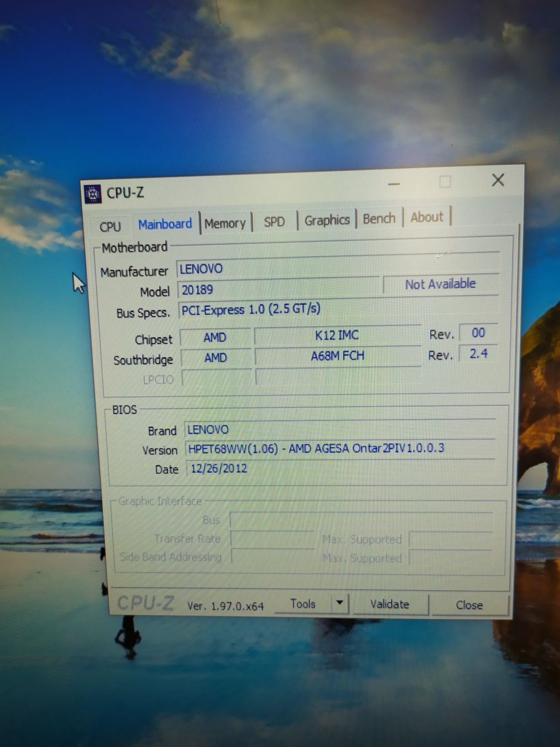
Task: Click the AMD vendor box in Southbridge row
Action: pos(216,358)
